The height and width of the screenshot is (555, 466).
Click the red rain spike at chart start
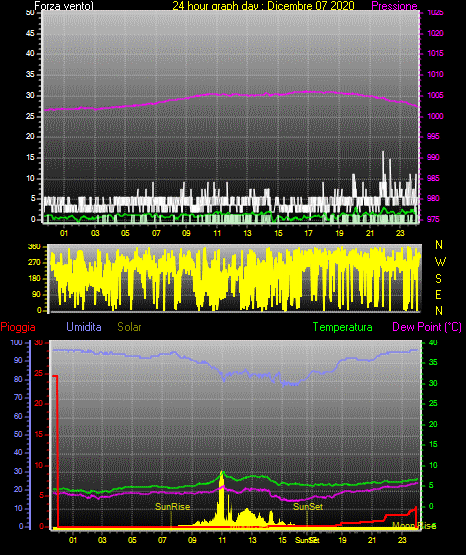[56, 450]
